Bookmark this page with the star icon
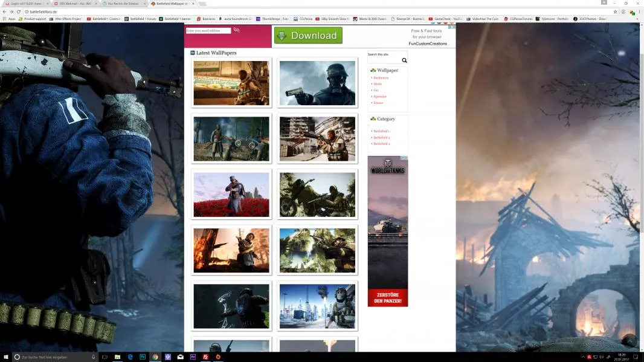644x362 pixels. point(615,12)
